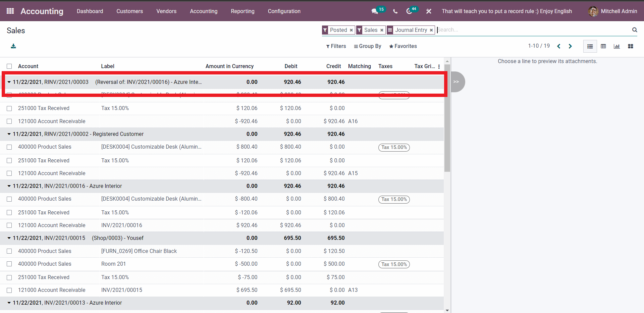Check the 251000 Tax Received row with $120.06 debit under RINV/2021/00003
Screen dimensions: 644x313
click(9, 108)
